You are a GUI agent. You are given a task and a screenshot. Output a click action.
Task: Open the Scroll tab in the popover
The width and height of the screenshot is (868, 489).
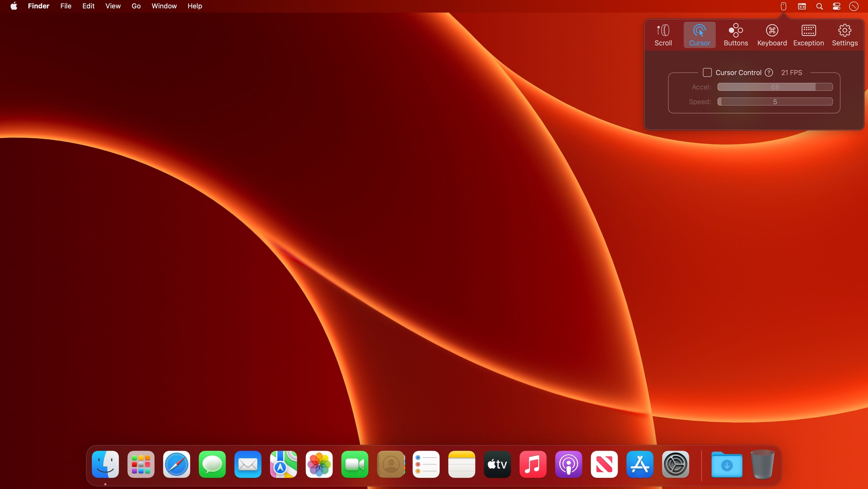(663, 35)
